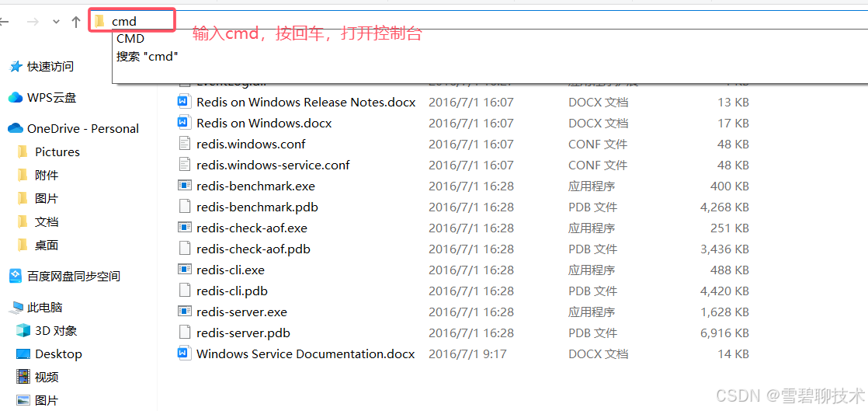Select 此电脑 in the sidebar
The image size is (868, 411).
coord(45,307)
